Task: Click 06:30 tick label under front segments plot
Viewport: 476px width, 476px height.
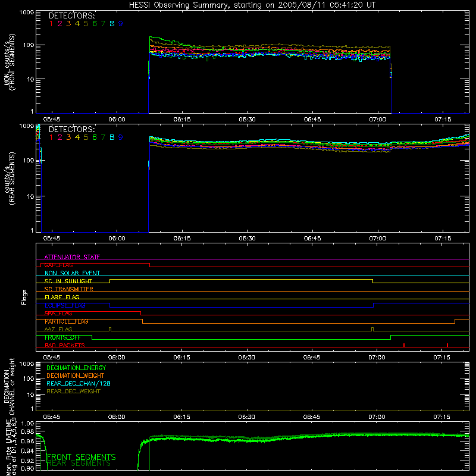Action: pyautogui.click(x=247, y=120)
